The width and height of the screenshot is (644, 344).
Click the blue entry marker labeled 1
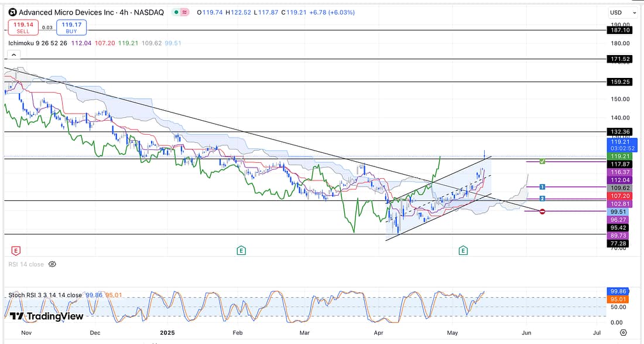(543, 187)
